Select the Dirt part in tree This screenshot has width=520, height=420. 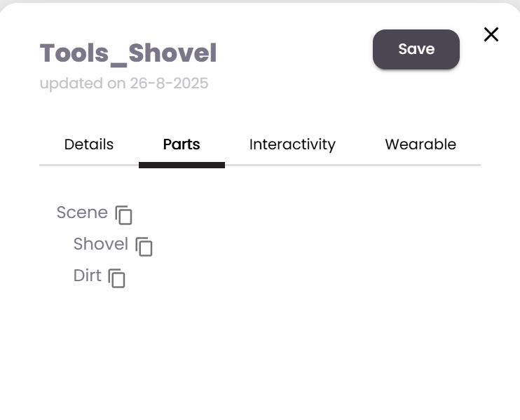pyautogui.click(x=88, y=276)
